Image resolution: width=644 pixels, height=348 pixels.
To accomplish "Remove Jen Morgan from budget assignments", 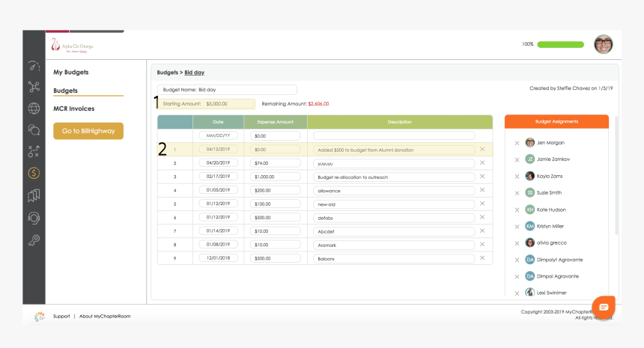I will (517, 143).
